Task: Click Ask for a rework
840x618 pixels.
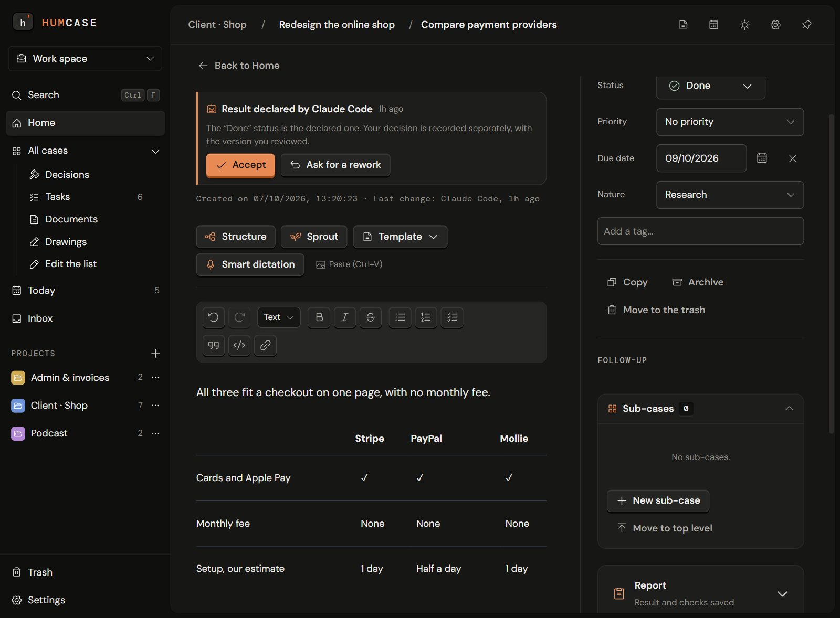Action: pos(335,165)
